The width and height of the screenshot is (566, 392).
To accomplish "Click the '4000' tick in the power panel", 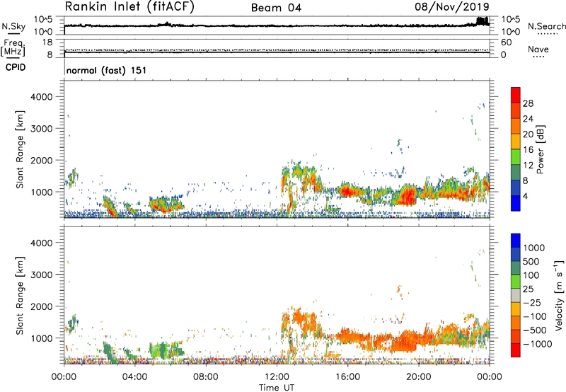I will (x=41, y=97).
